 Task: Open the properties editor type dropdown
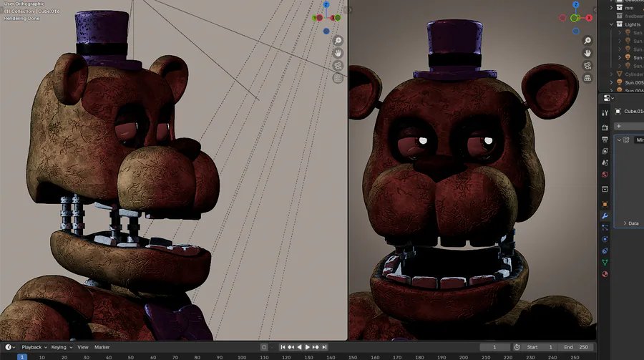tap(608, 98)
